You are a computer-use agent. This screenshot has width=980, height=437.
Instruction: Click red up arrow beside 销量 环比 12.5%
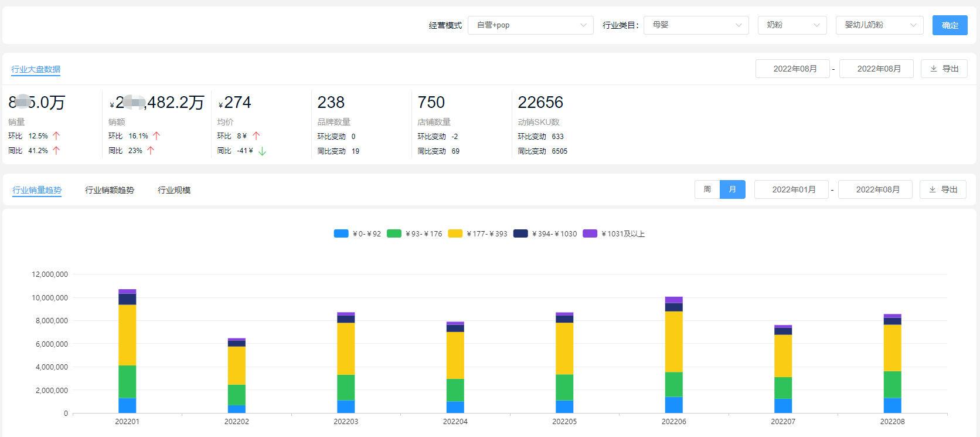[56, 135]
